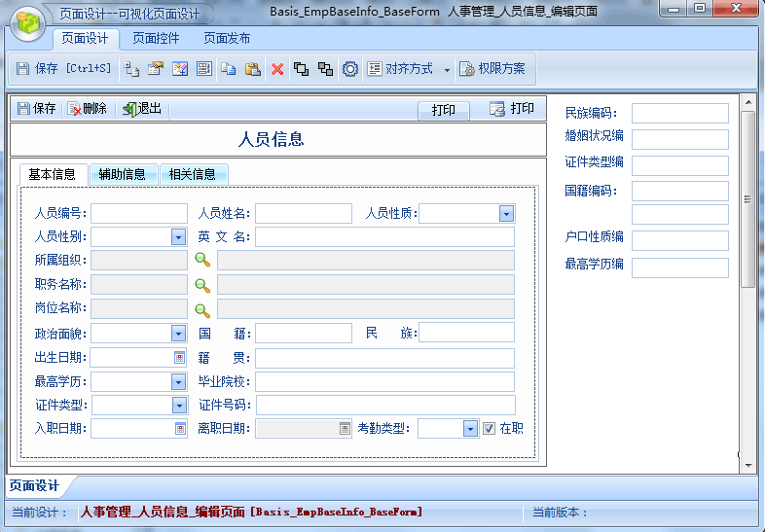
Task: Expand the 政治面貌 dropdown
Action: (x=178, y=334)
